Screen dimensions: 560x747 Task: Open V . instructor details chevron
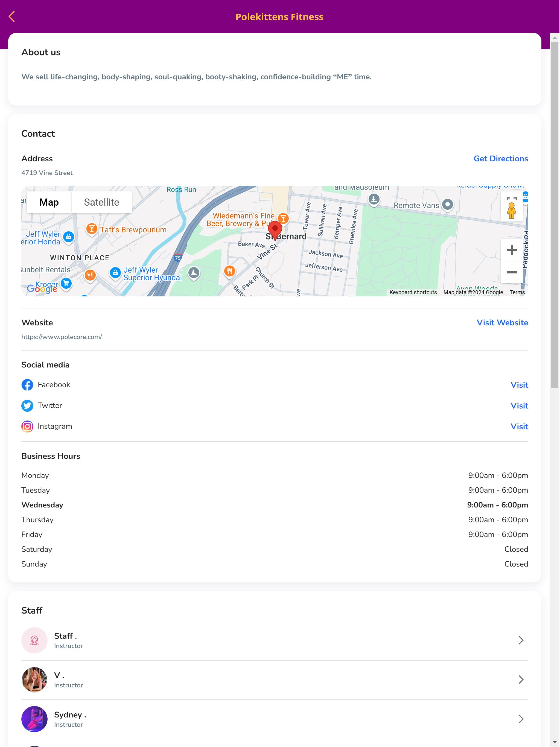coord(521,680)
